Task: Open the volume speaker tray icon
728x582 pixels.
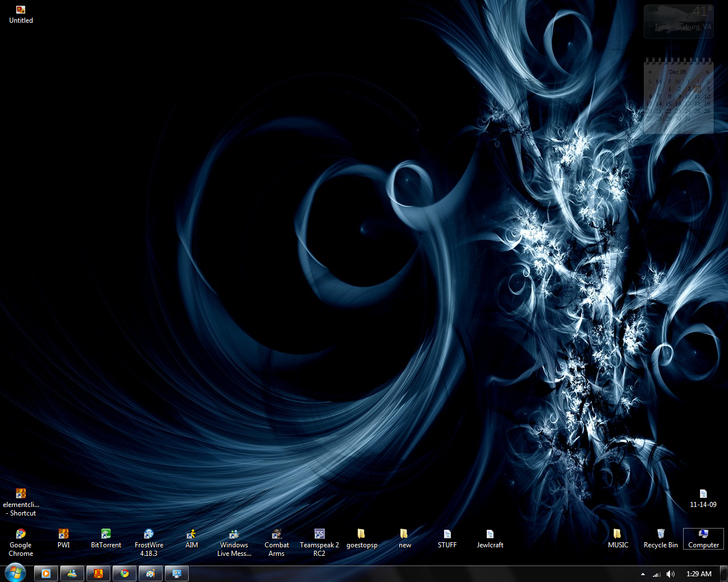Action: pos(671,574)
